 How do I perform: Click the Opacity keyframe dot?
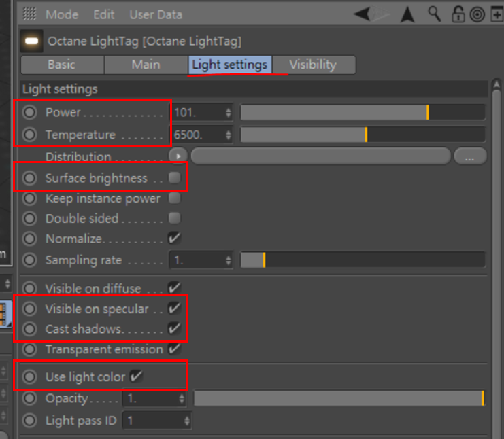click(29, 398)
